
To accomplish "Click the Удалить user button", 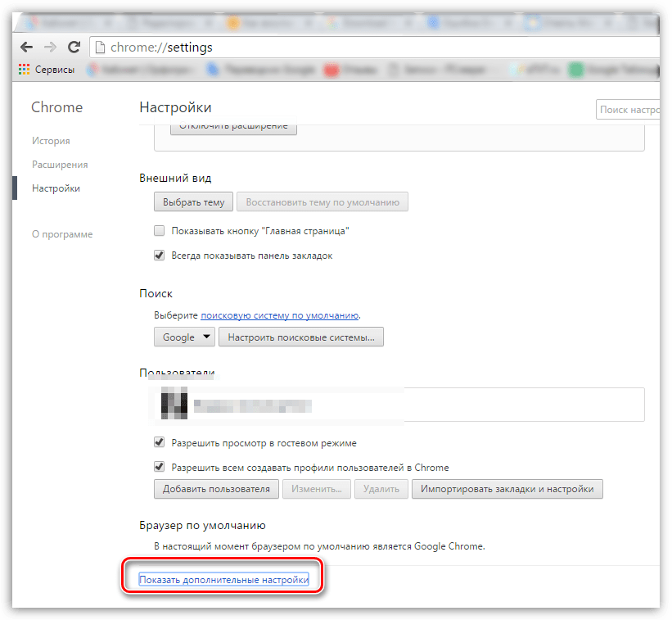I will (381, 489).
